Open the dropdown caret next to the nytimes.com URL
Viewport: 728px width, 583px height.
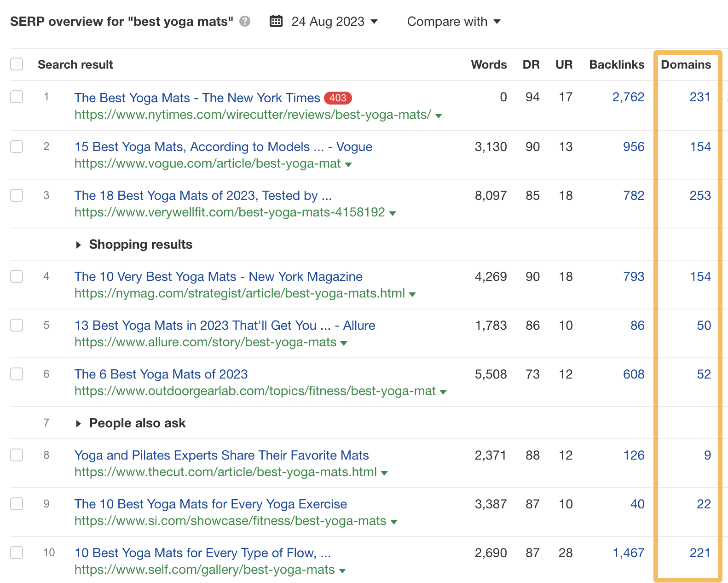pos(439,116)
